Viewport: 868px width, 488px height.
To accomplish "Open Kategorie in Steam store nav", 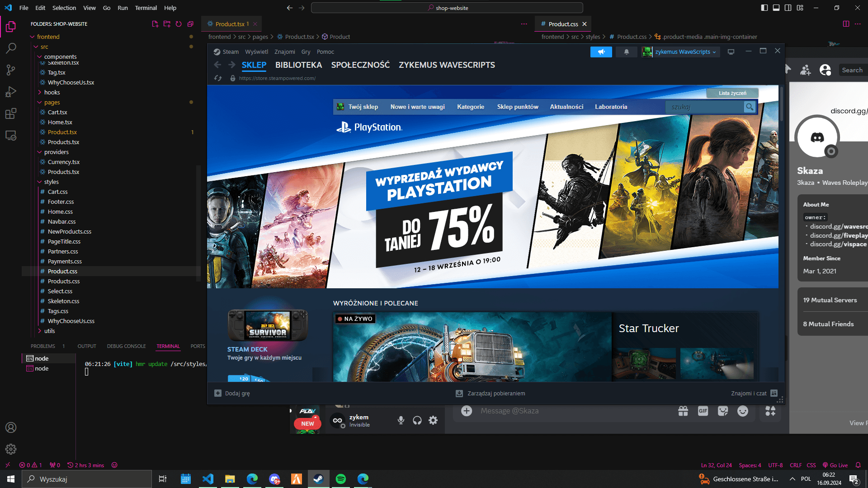I will click(x=470, y=107).
